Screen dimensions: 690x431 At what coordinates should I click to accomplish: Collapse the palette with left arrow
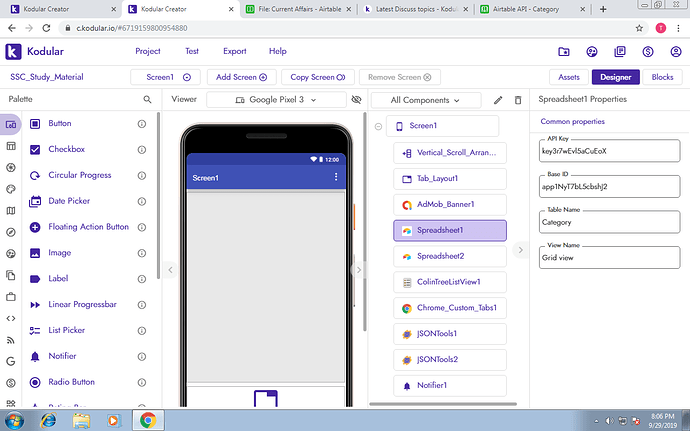click(x=171, y=270)
